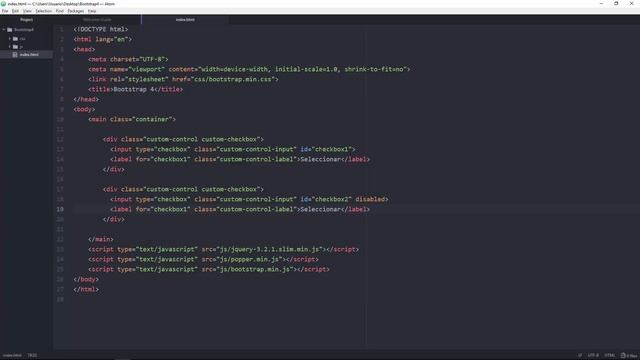Minimize the Atom window
The width and height of the screenshot is (640, 360).
(x=601, y=4)
